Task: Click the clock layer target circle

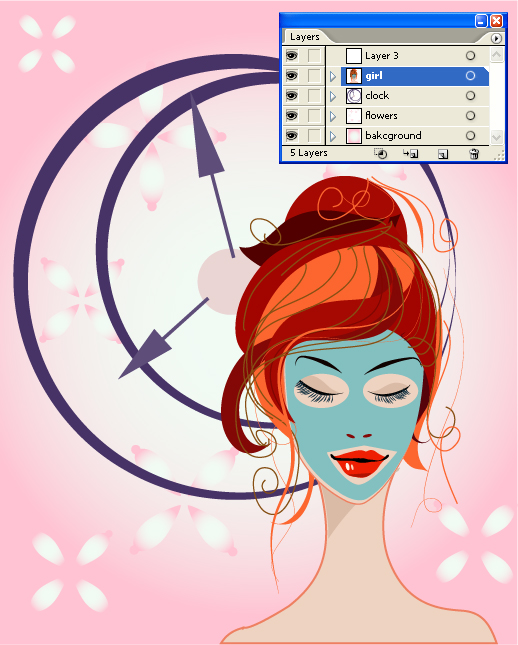Action: click(470, 96)
